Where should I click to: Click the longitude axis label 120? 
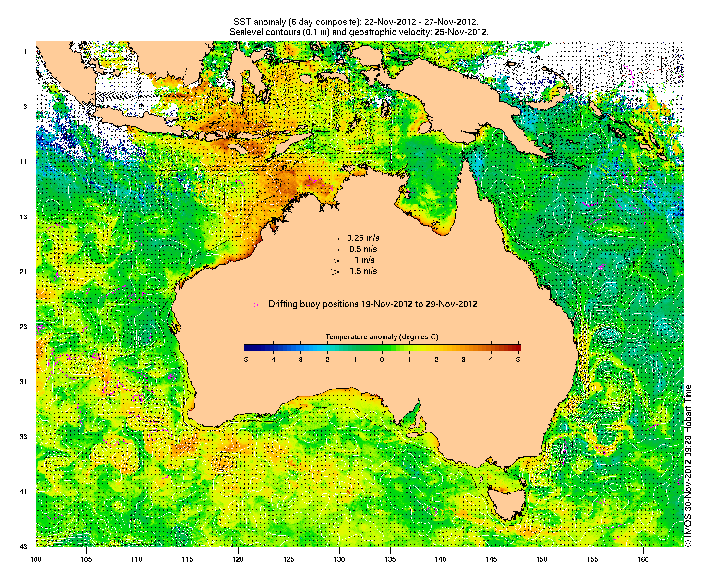pos(238,559)
